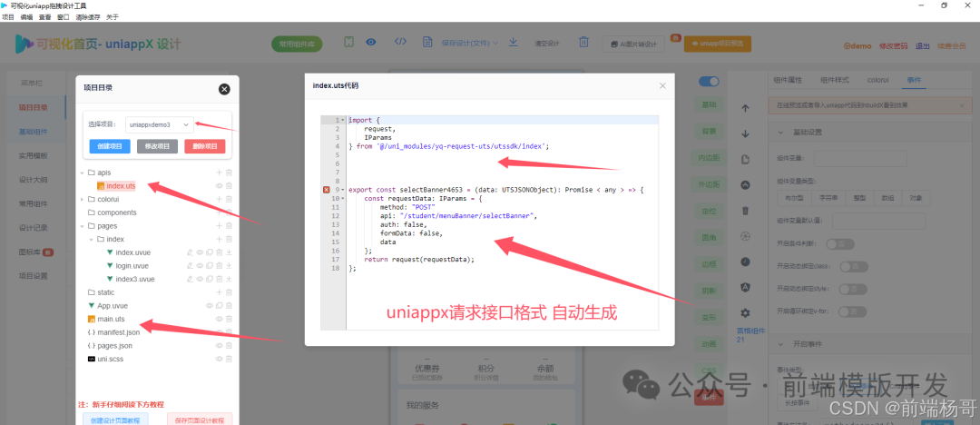980x425 pixels.
Task: Enable the 开启循环绑定v-for switch
Action: tap(853, 311)
